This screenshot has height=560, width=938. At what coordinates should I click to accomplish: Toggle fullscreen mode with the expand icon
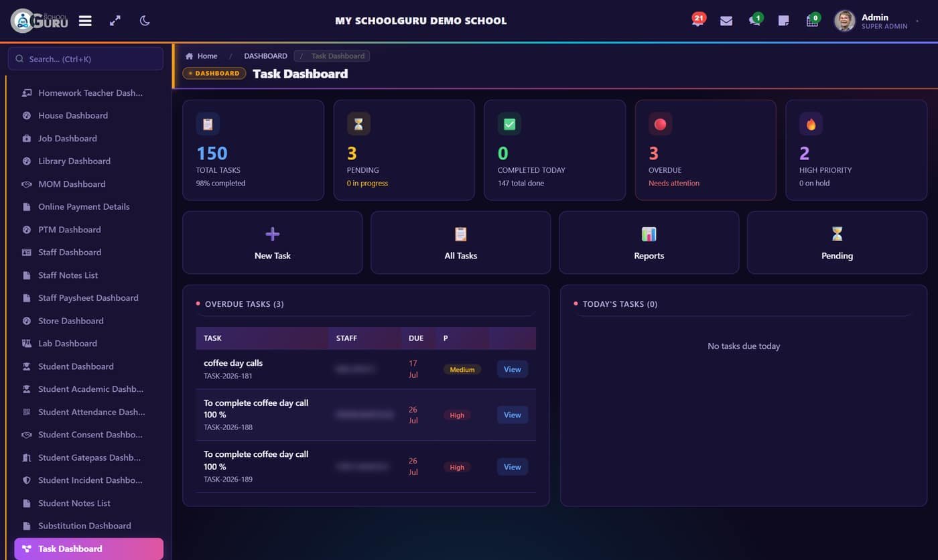click(x=115, y=21)
